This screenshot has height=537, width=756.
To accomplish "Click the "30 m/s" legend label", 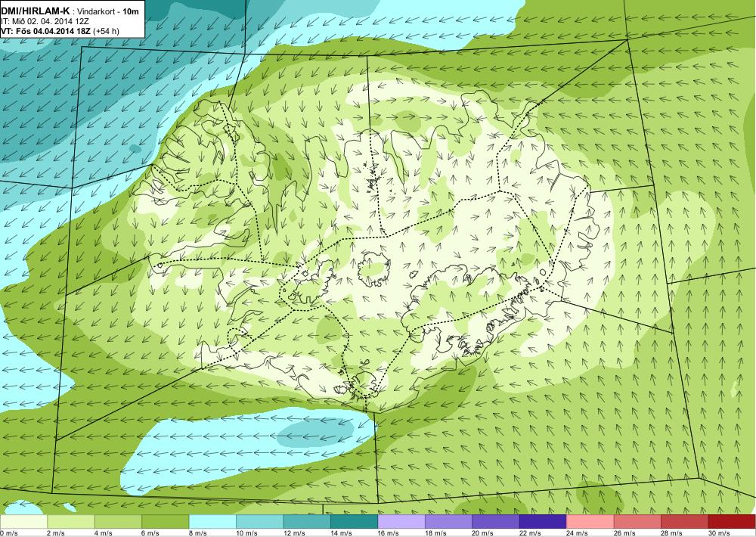I will coord(720,532).
